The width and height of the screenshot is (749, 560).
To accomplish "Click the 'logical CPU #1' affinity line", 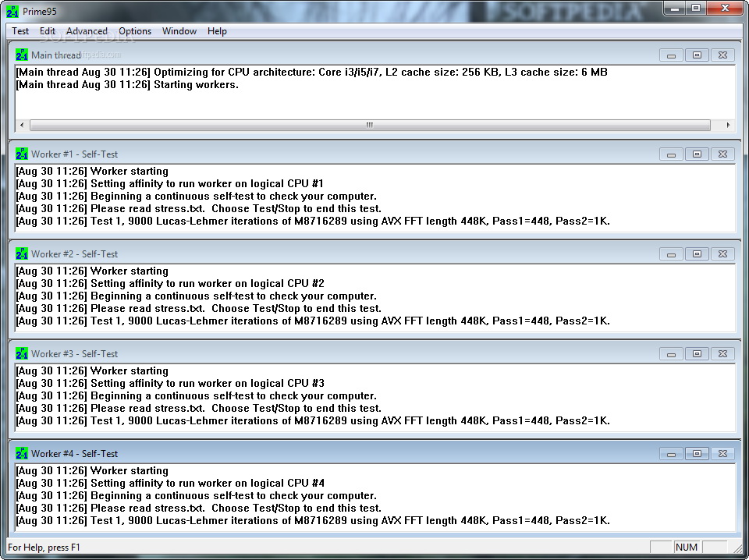I will 169,183.
